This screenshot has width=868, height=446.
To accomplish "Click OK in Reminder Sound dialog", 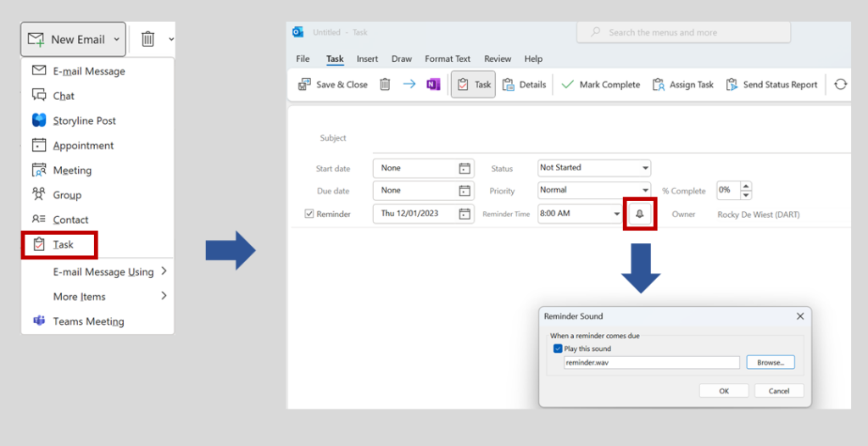I will [723, 391].
